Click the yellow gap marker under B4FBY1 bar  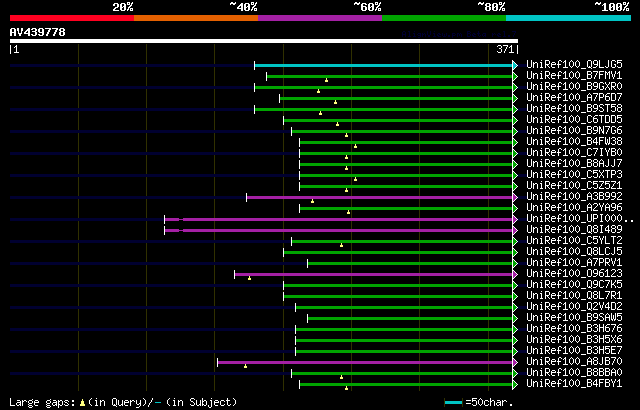pyautogui.click(x=347, y=389)
